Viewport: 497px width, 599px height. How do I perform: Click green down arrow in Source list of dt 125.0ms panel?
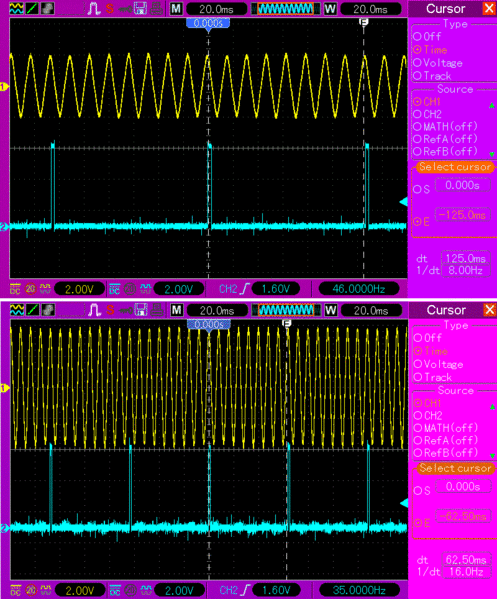[x=492, y=154]
